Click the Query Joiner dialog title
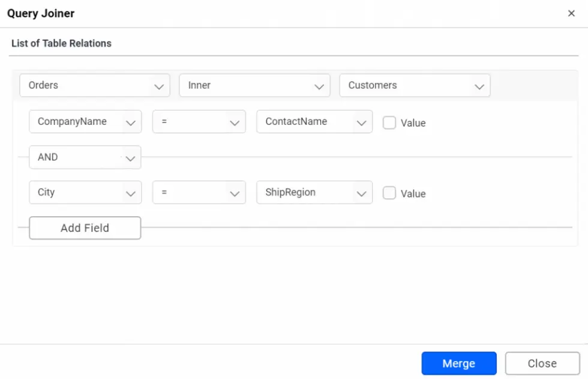Screen dimensions: 588x379 click(41, 13)
